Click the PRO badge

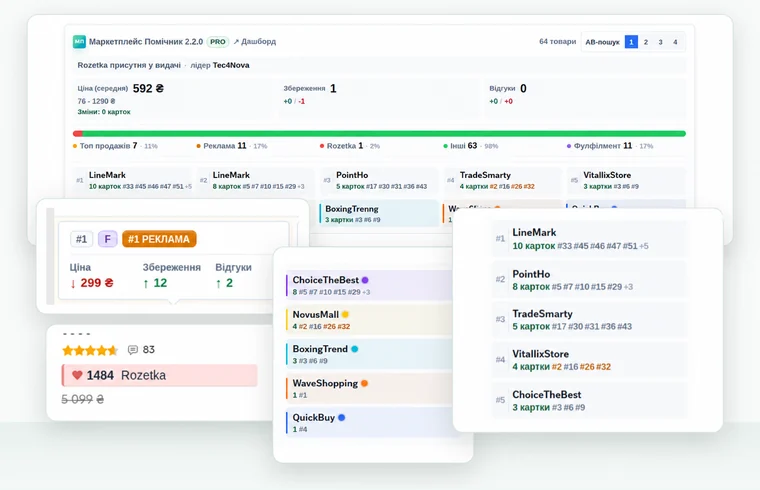pyautogui.click(x=218, y=42)
